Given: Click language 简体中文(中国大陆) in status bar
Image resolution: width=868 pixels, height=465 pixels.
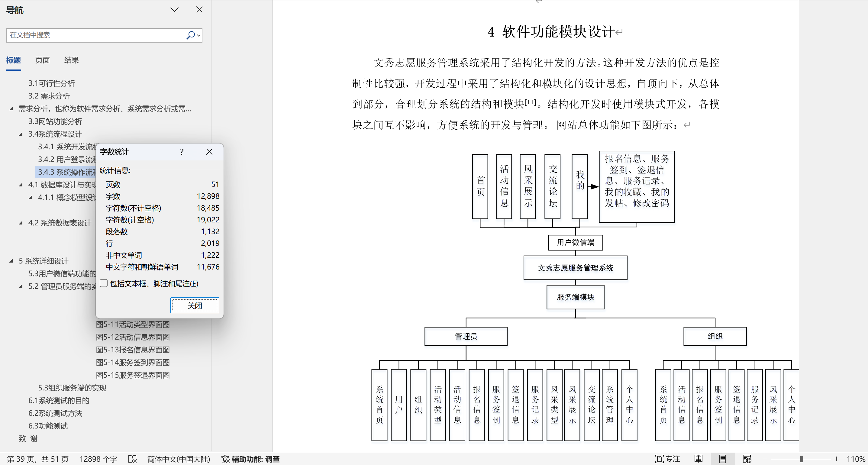Looking at the screenshot, I should 179,459.
